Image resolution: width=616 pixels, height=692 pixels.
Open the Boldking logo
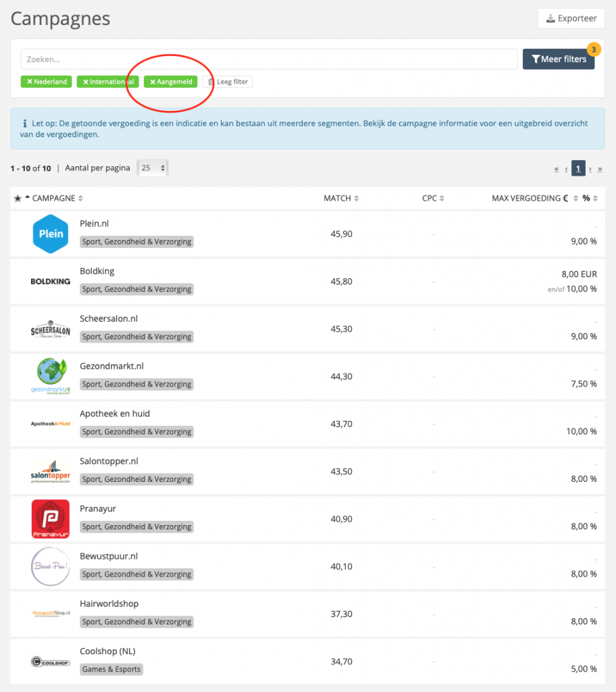[50, 282]
